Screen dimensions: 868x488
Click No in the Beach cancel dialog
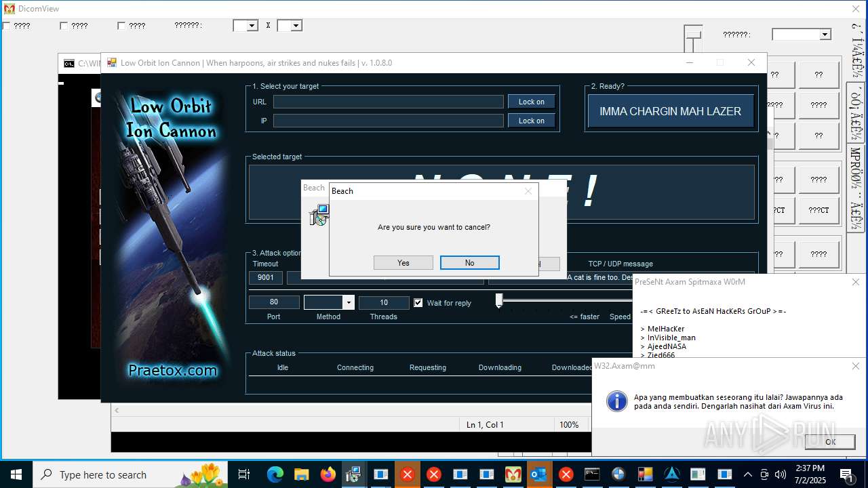470,263
